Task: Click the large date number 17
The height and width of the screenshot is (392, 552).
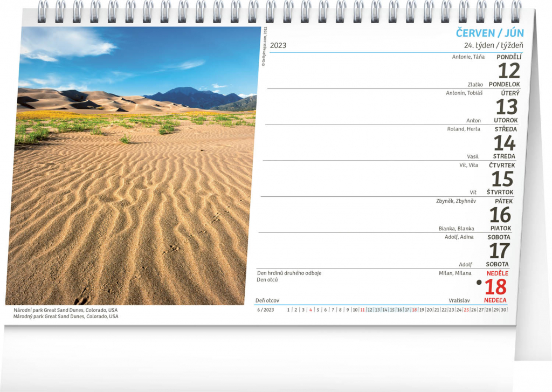Action: pyautogui.click(x=499, y=251)
